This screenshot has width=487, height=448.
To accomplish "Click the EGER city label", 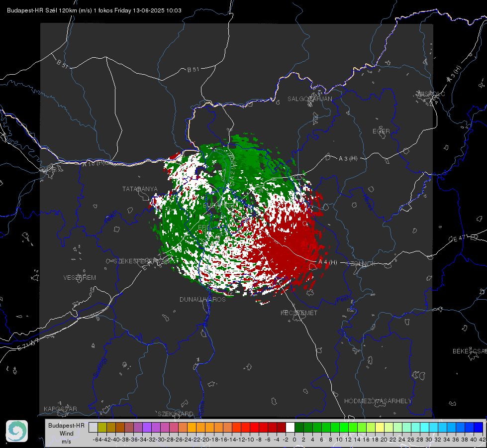I will pos(381,131).
